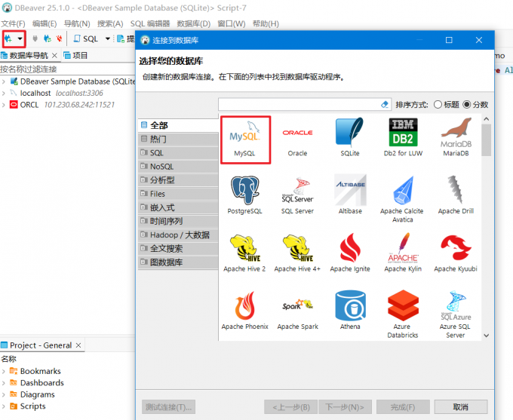Select the Apache Hive 4+ driver

pos(297,253)
